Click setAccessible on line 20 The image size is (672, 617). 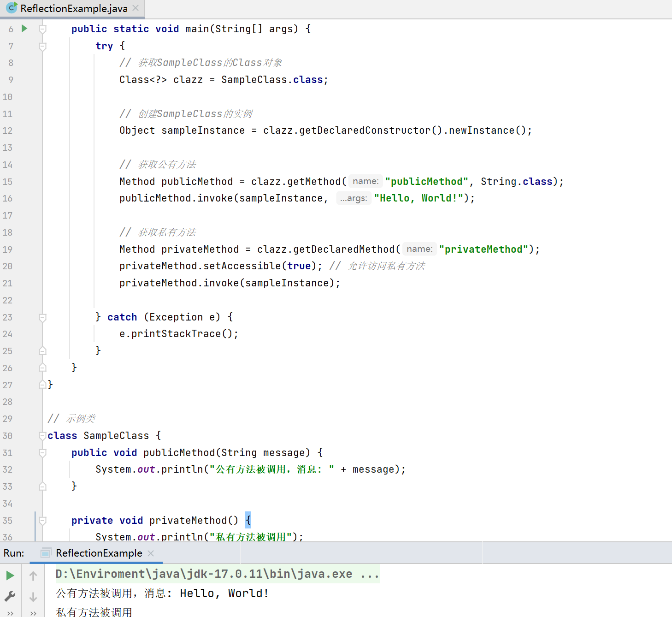click(242, 266)
